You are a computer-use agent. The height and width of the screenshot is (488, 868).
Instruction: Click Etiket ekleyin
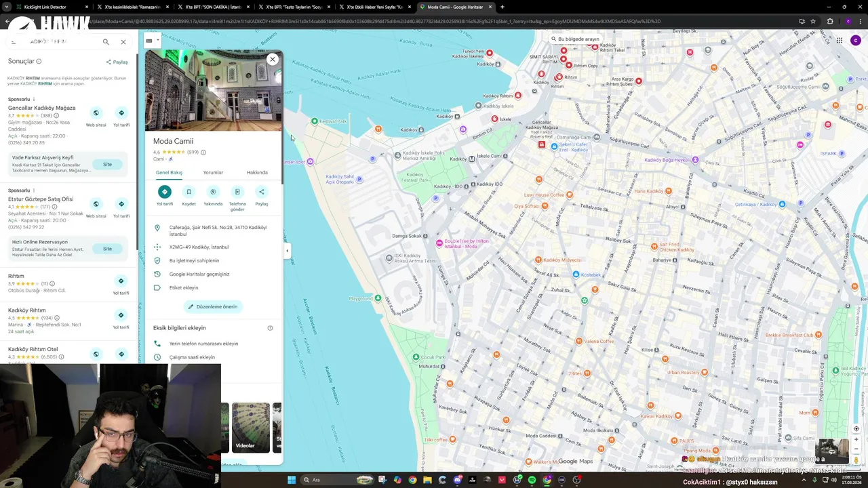[x=214, y=288]
